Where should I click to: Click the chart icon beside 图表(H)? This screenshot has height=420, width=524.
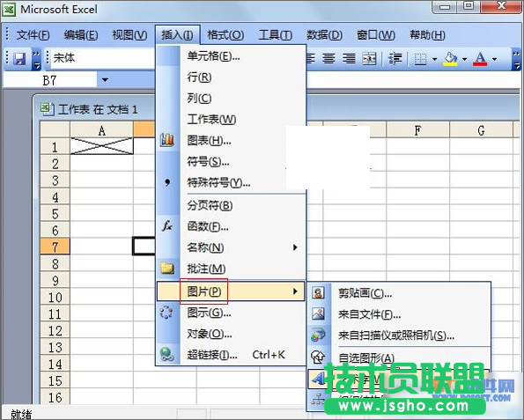pyautogui.click(x=167, y=140)
